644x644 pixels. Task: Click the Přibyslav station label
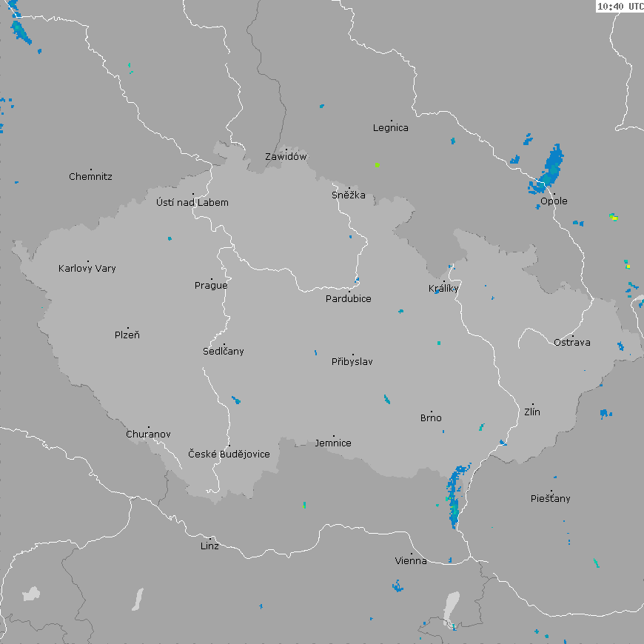coord(352,362)
